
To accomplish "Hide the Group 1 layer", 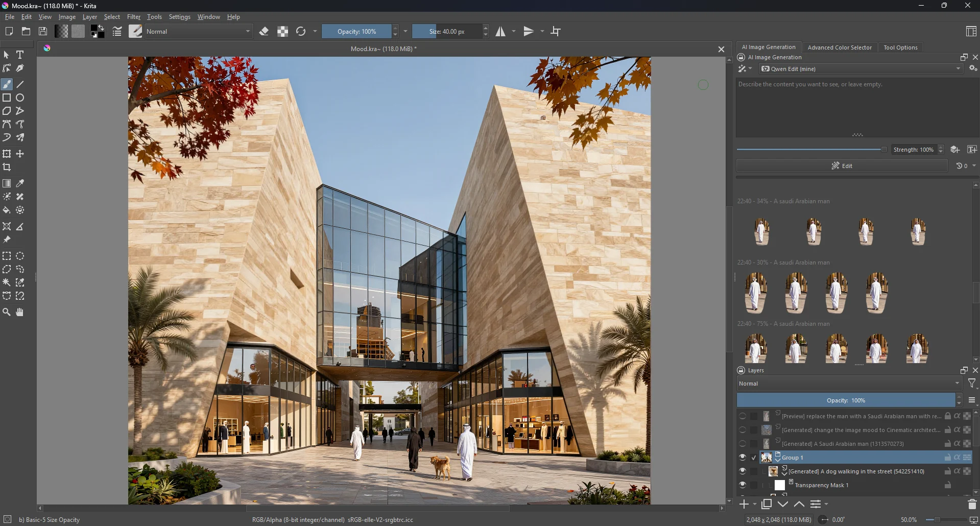I will 742,457.
